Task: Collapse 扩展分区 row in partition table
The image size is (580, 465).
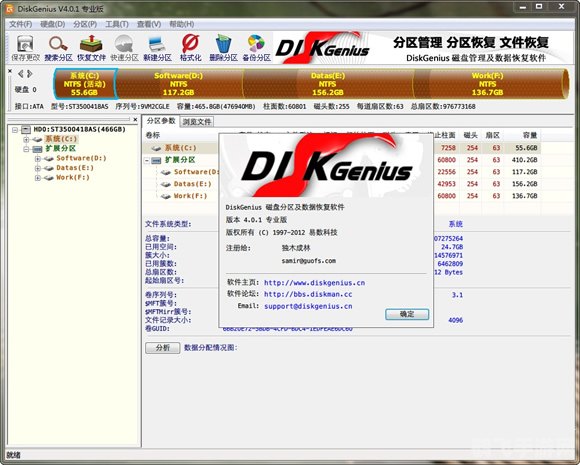Action: click(x=147, y=160)
